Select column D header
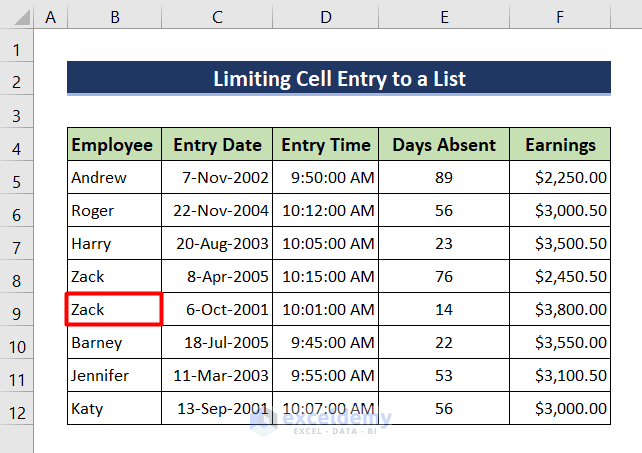642x453 pixels. pos(325,17)
